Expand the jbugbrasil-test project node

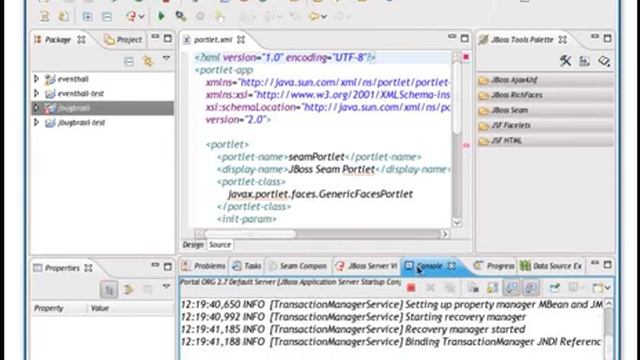tap(36, 122)
